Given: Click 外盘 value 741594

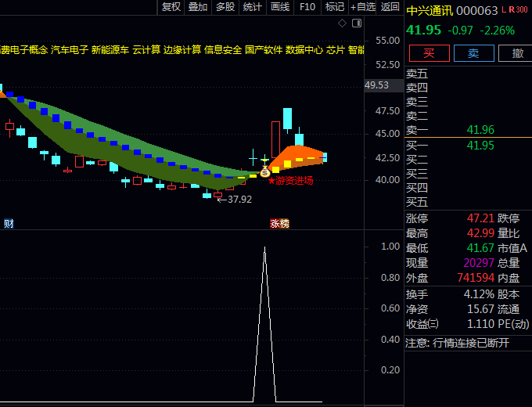Looking at the screenshot, I should [x=476, y=278].
